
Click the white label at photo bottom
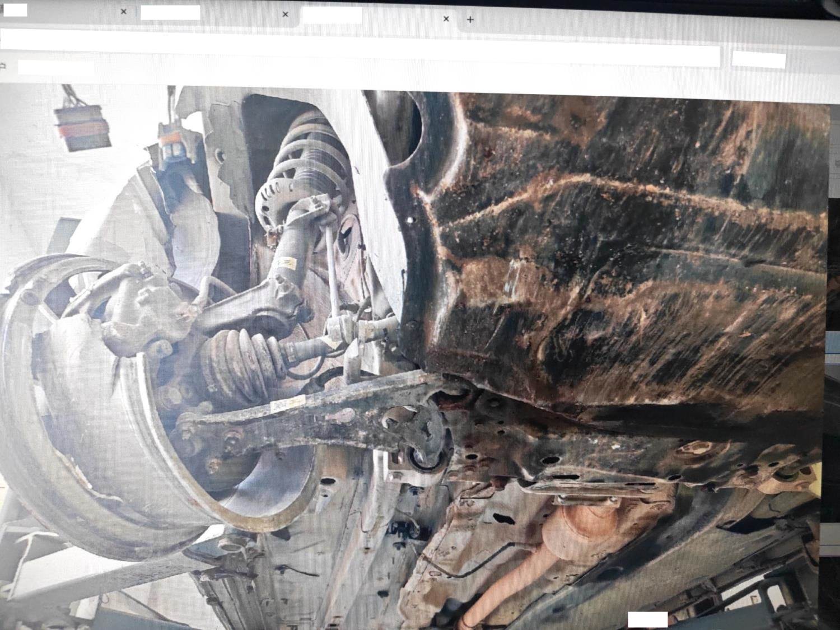click(x=647, y=619)
